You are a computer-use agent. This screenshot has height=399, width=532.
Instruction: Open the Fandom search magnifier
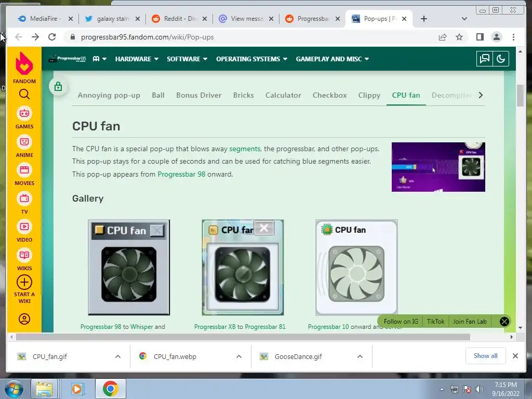(24, 94)
